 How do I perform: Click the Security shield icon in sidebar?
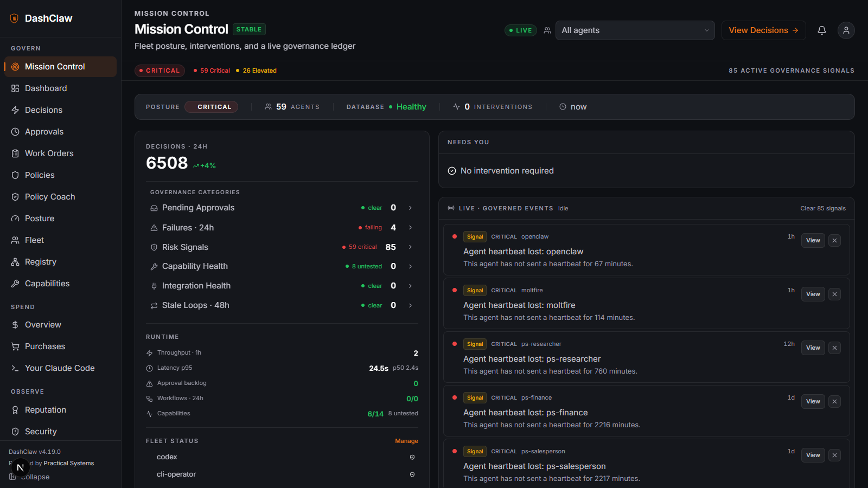click(x=15, y=432)
